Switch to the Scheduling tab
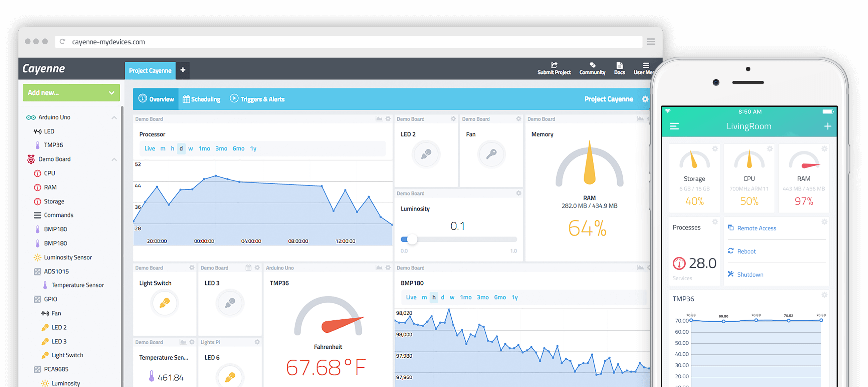Image resolution: width=868 pixels, height=387 pixels. coord(202,99)
